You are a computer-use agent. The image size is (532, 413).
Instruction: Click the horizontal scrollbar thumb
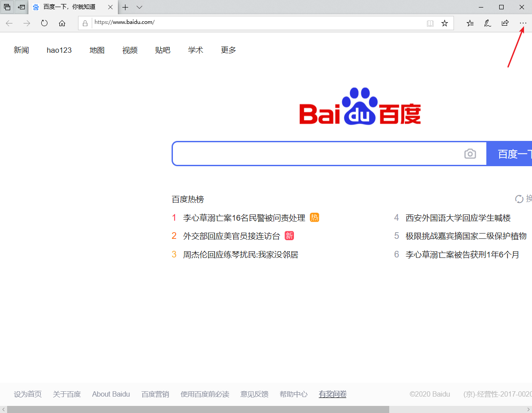point(198,409)
